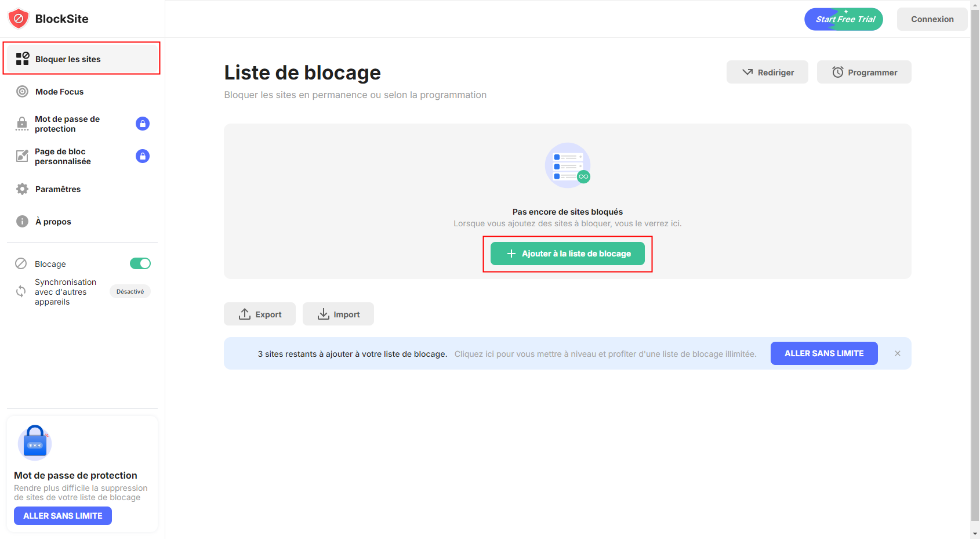Start the free trial
980x539 pixels.
(x=844, y=19)
